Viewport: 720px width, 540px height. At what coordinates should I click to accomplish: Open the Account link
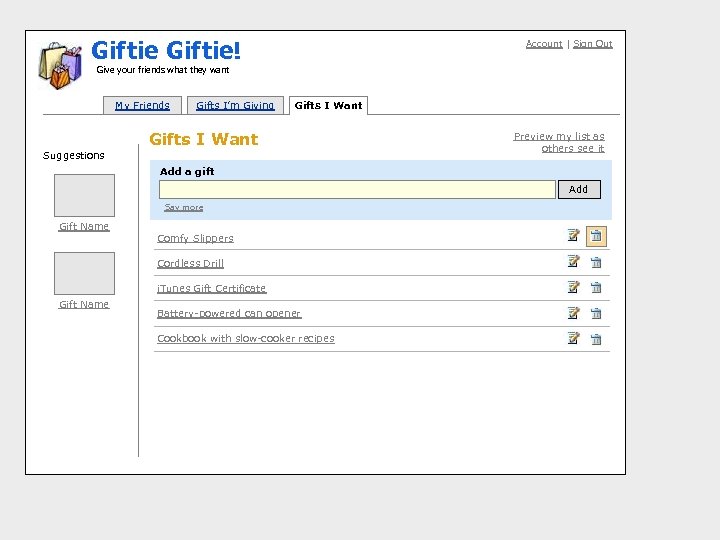pos(544,44)
